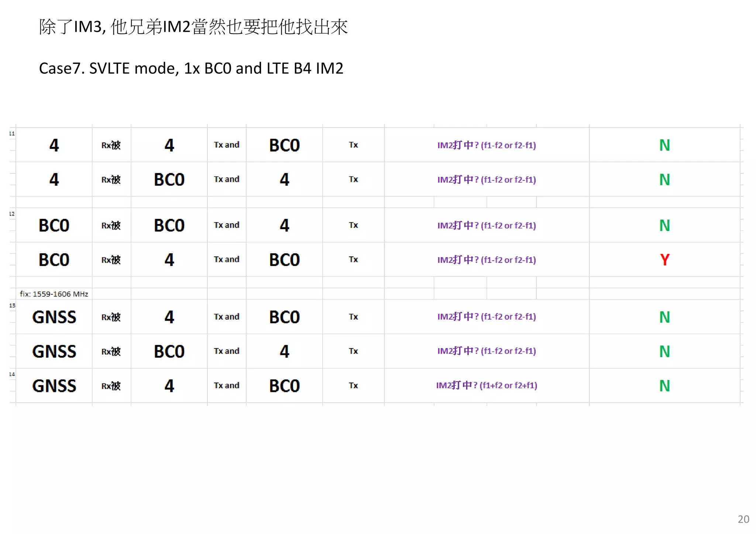Image resolution: width=756 pixels, height=534 pixels.
Task: Select the final 'Tx' cell in row 14
Action: coord(353,385)
